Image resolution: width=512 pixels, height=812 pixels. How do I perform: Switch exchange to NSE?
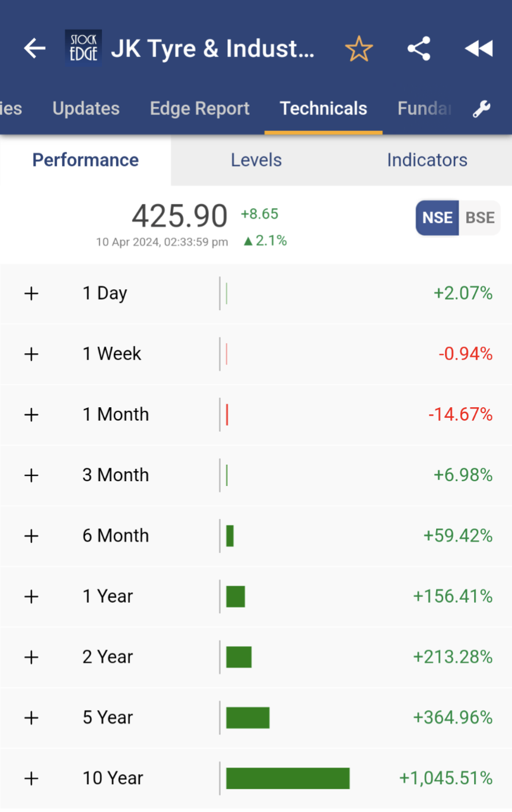(x=437, y=218)
